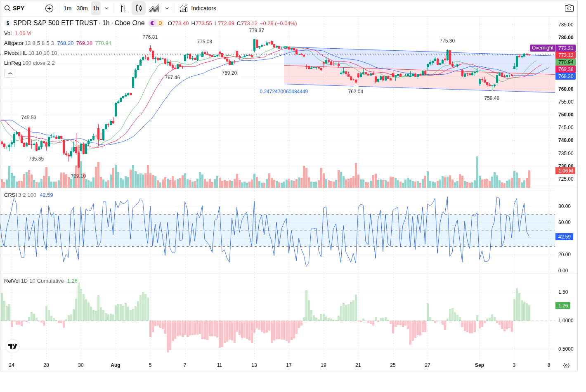Select the candlestick chart type icon
The image size is (586, 392).
pyautogui.click(x=139, y=8)
